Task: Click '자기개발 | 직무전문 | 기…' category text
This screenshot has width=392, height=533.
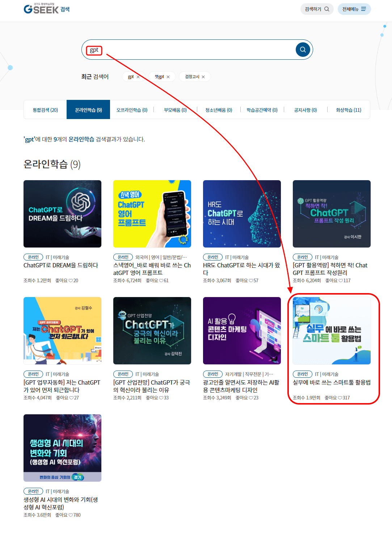Action: [x=249, y=374]
